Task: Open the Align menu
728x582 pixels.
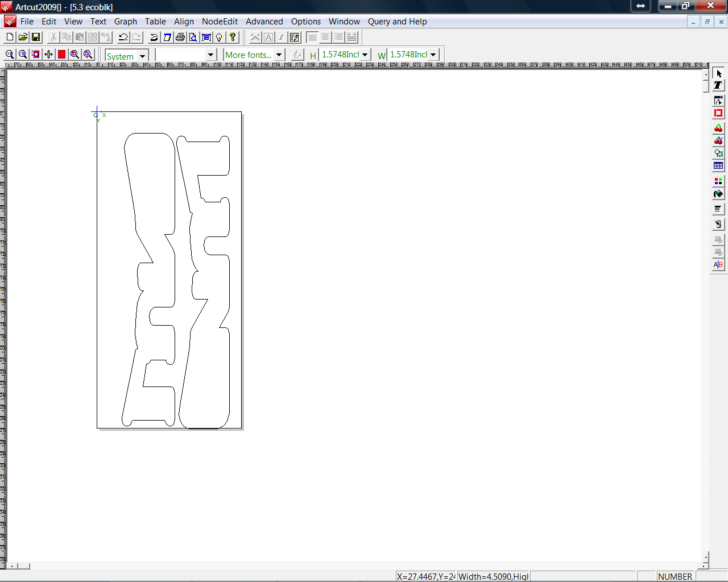Action: (184, 22)
